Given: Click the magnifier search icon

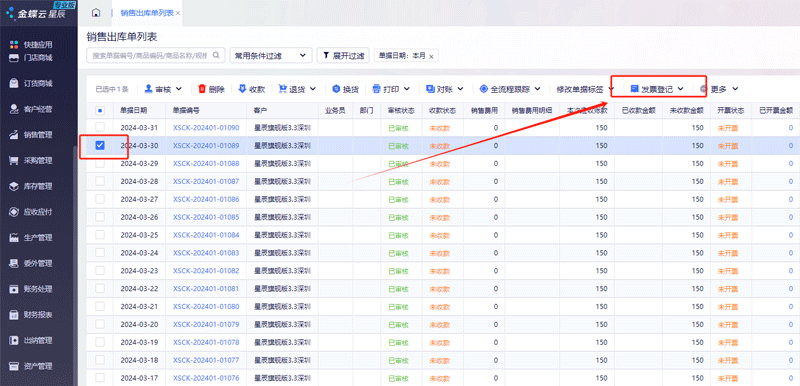Looking at the screenshot, I should point(216,55).
